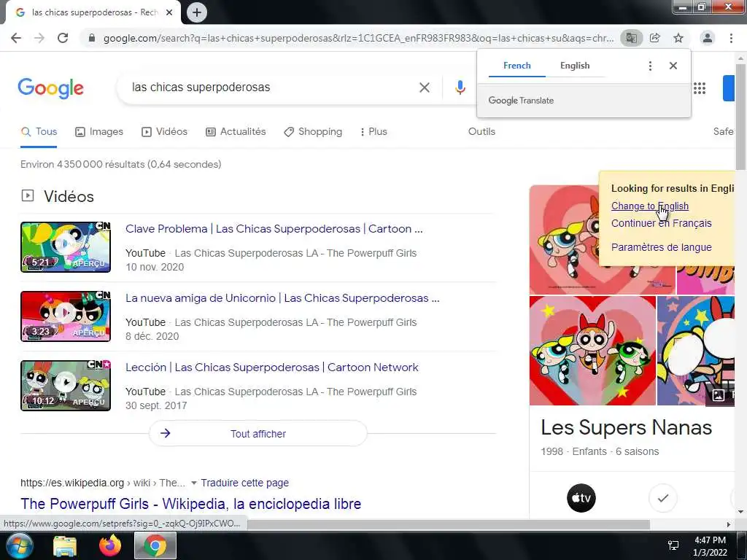Open a new tab with the plus button
The image size is (747, 560).
[197, 12]
